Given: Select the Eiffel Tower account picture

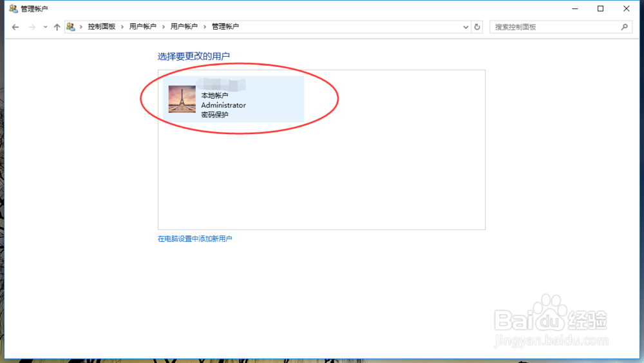Looking at the screenshot, I should pyautogui.click(x=182, y=99).
